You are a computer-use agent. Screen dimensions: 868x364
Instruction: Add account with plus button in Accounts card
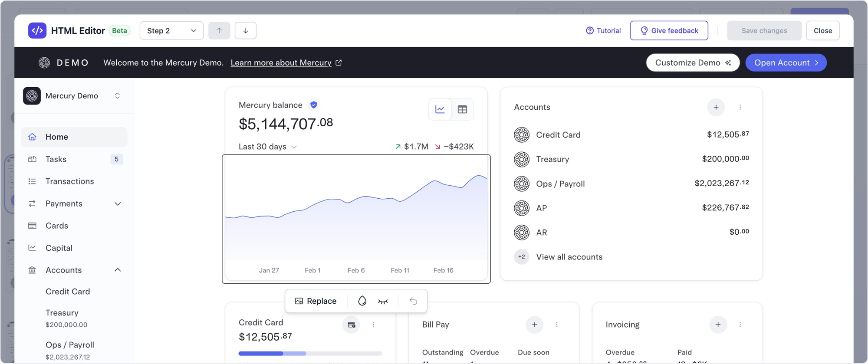(716, 107)
